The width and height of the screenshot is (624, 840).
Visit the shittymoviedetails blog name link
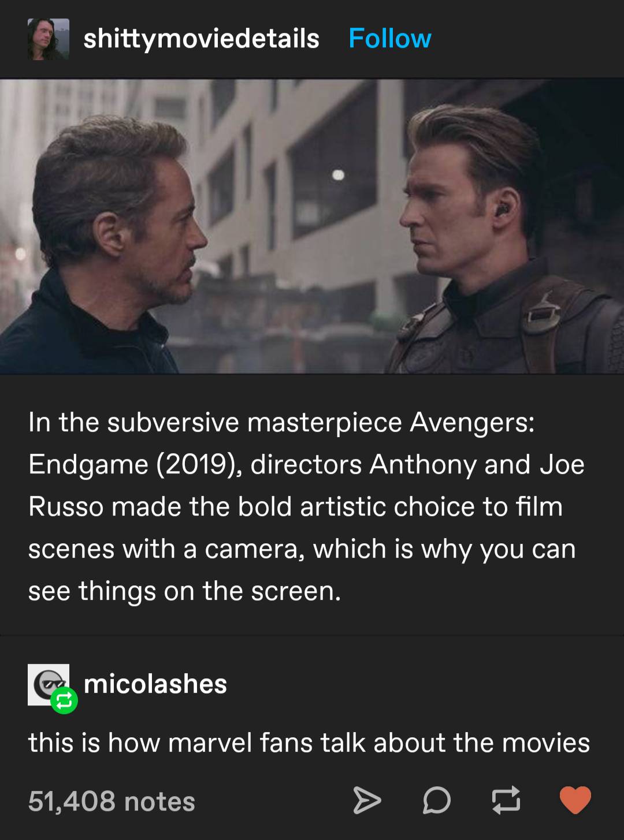(x=201, y=39)
